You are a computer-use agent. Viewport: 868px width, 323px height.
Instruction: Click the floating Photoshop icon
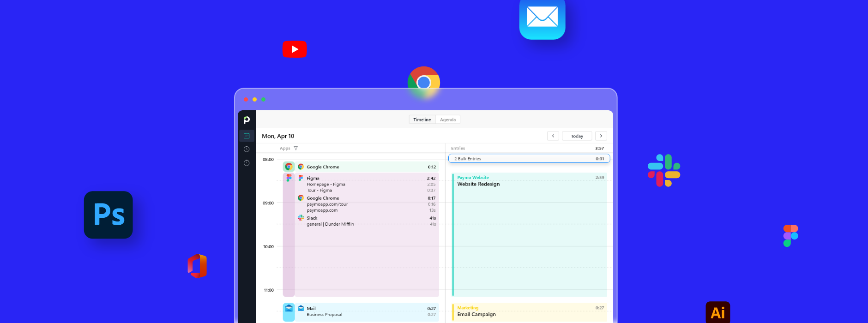[x=108, y=215]
